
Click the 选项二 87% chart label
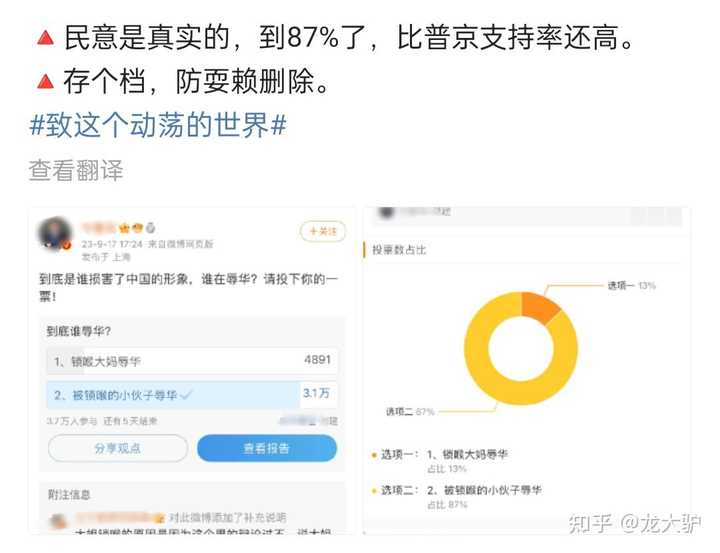pos(410,412)
